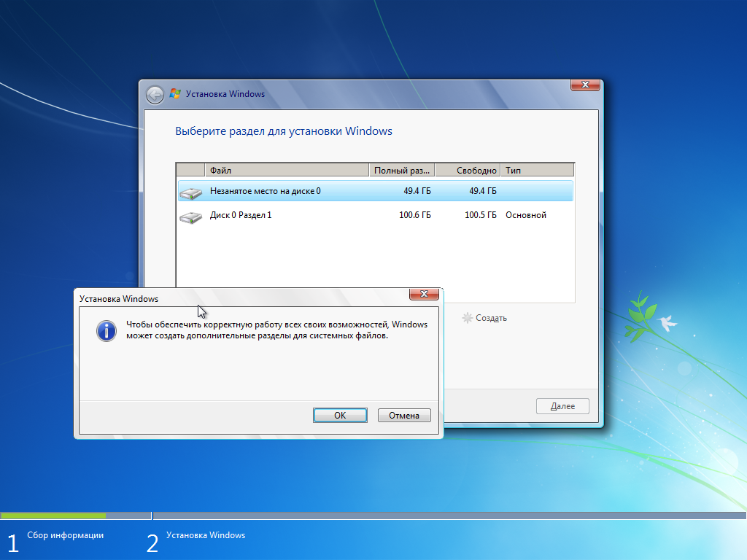
Task: Select row Незанятое место на диске 0
Action: point(376,191)
